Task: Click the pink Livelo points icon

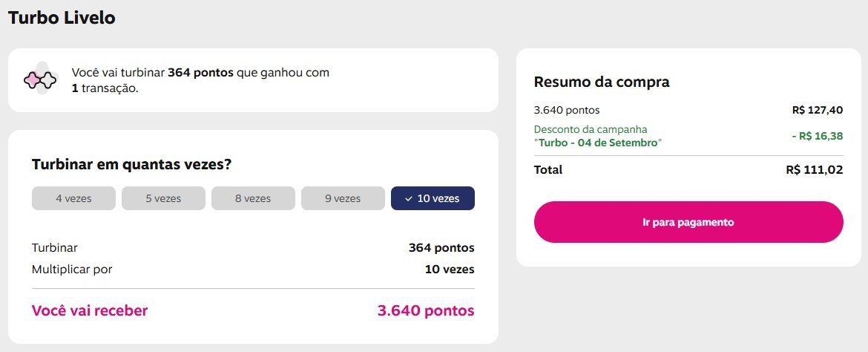Action: pyautogui.click(x=40, y=81)
